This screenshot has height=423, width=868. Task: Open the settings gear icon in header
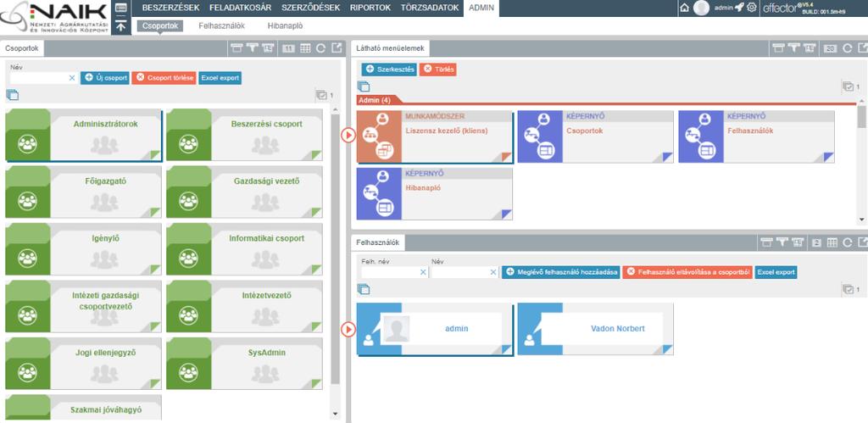click(x=752, y=8)
